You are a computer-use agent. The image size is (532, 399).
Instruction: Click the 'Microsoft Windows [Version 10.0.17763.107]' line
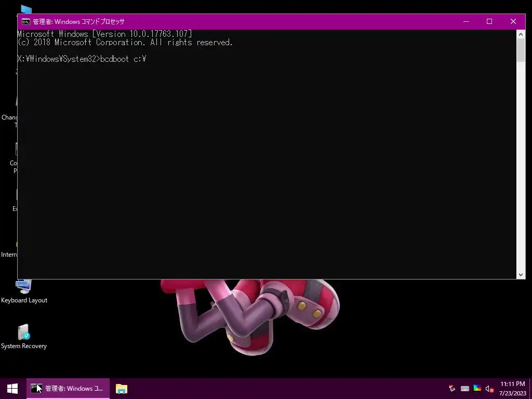coord(104,34)
